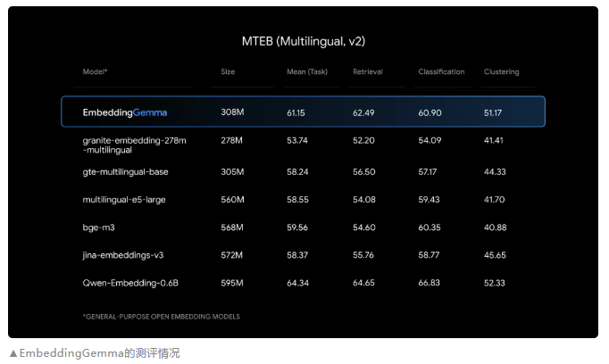Click the clustering score 40.88

click(x=495, y=227)
